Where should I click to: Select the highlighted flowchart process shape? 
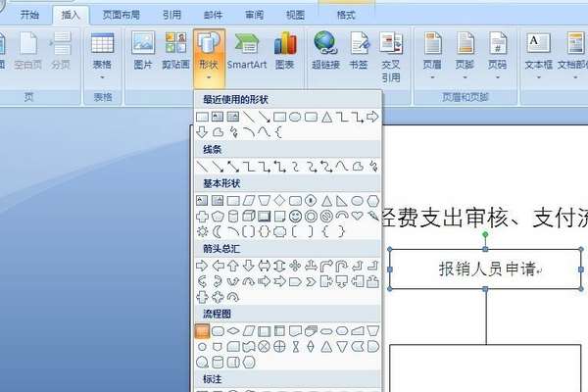click(202, 331)
